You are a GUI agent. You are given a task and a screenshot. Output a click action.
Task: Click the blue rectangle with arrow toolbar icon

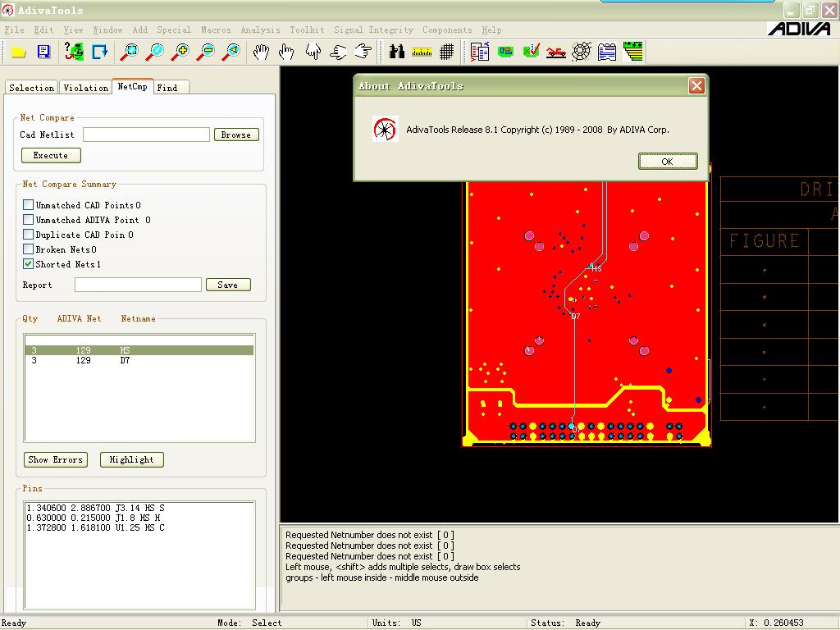click(99, 52)
